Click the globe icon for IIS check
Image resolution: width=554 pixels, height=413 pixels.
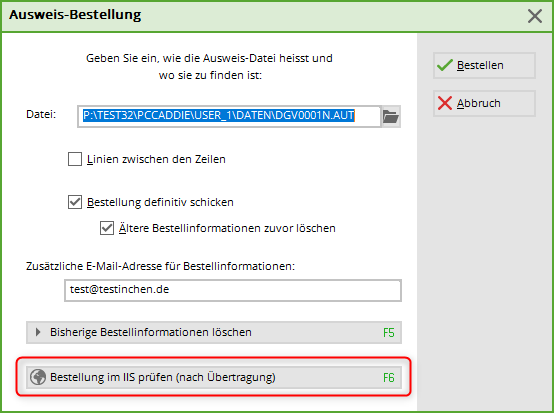click(38, 377)
